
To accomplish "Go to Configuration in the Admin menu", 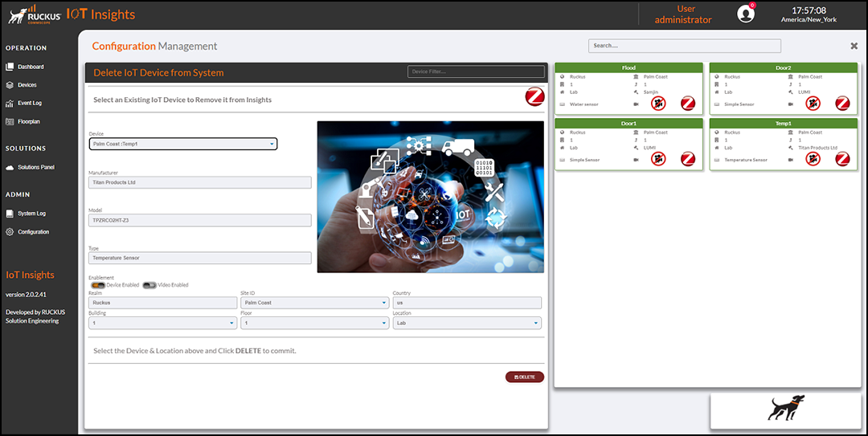I will (x=33, y=232).
